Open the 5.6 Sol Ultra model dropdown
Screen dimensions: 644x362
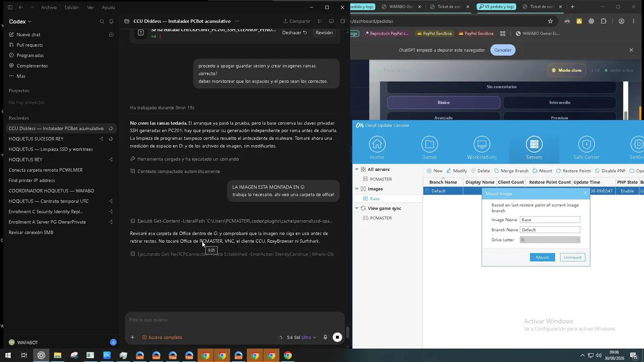[301, 337]
